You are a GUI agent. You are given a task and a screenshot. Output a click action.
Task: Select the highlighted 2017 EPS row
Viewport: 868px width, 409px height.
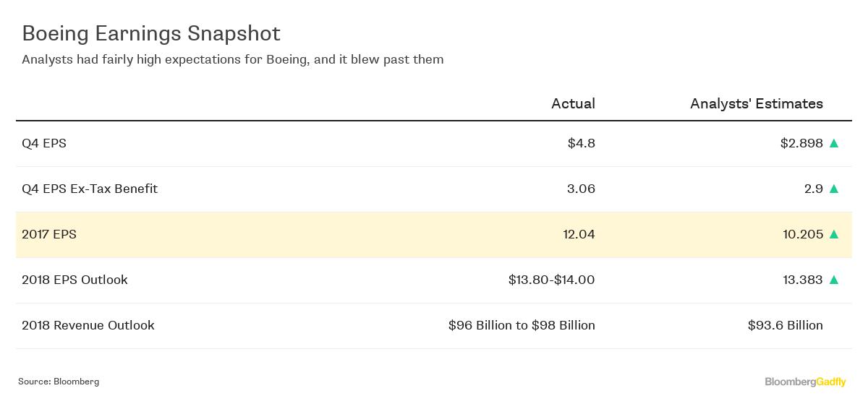coord(434,235)
